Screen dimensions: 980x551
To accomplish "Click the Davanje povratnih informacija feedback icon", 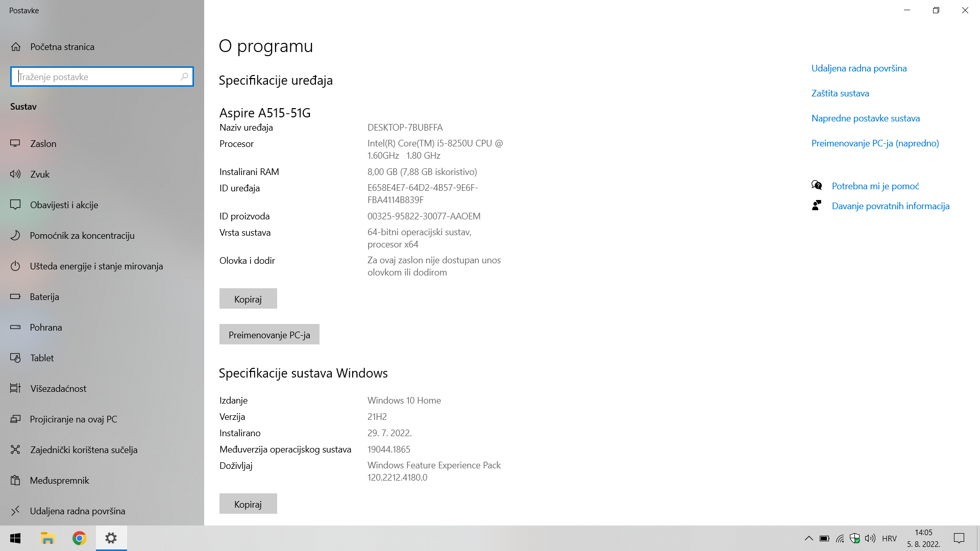I will pos(817,205).
